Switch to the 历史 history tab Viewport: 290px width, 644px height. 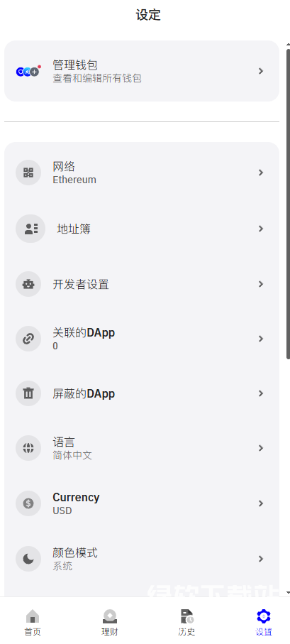pyautogui.click(x=186, y=622)
